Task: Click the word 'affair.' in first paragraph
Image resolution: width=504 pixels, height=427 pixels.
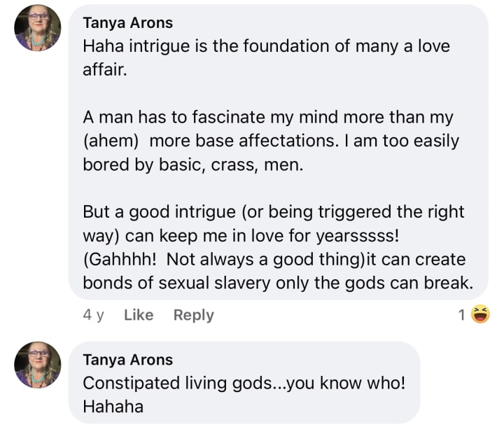Action: tap(105, 70)
